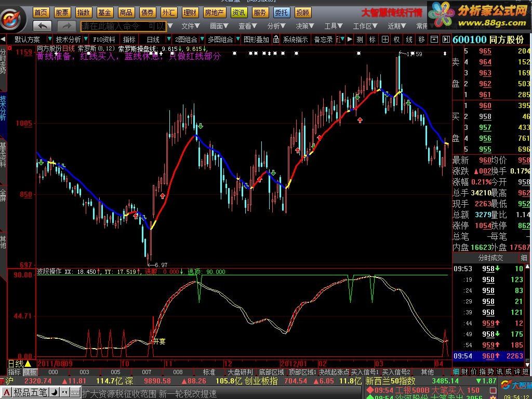This screenshot has width=532, height=399.
Task: Click the 标 marker tool icon
Action: [372, 39]
